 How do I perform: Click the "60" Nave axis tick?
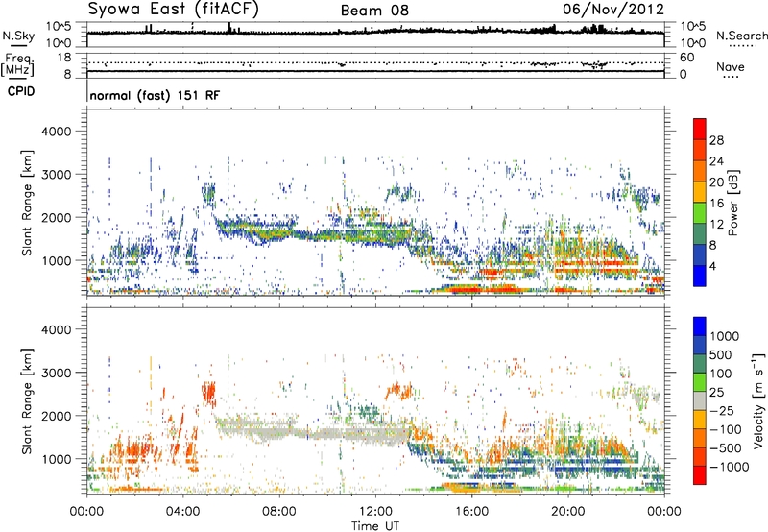click(x=686, y=58)
